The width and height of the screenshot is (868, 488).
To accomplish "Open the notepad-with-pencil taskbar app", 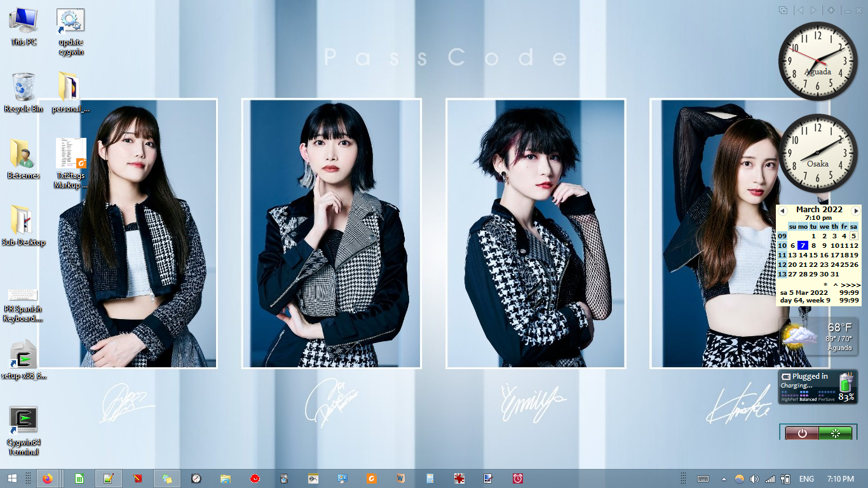I will pos(109,478).
